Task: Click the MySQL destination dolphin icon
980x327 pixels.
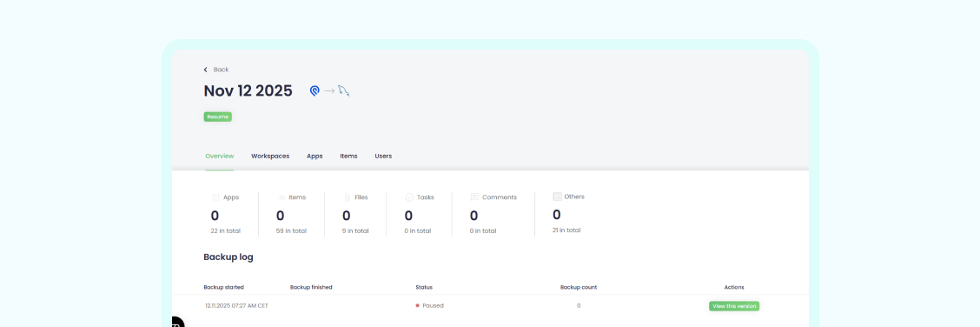Action: pos(343,91)
